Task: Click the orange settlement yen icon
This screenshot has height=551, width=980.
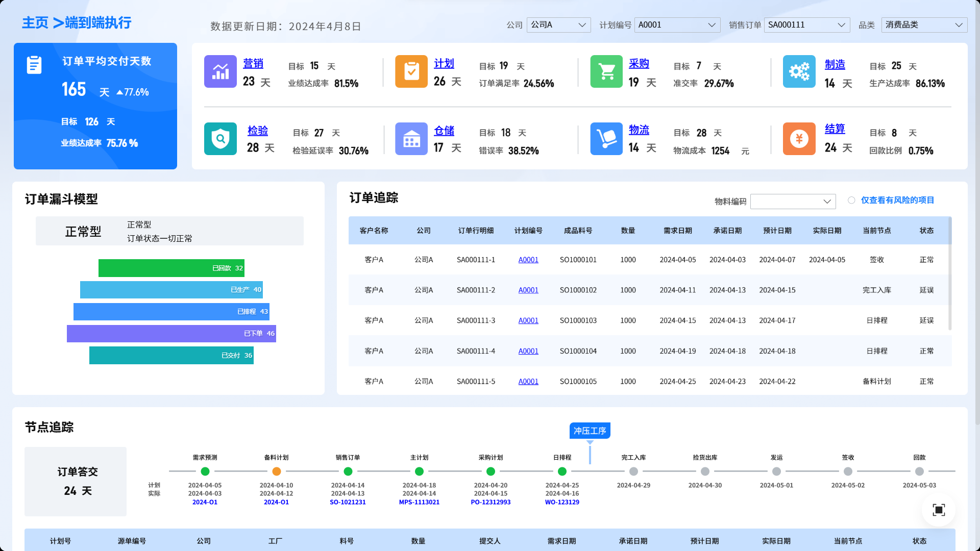Action: tap(799, 139)
